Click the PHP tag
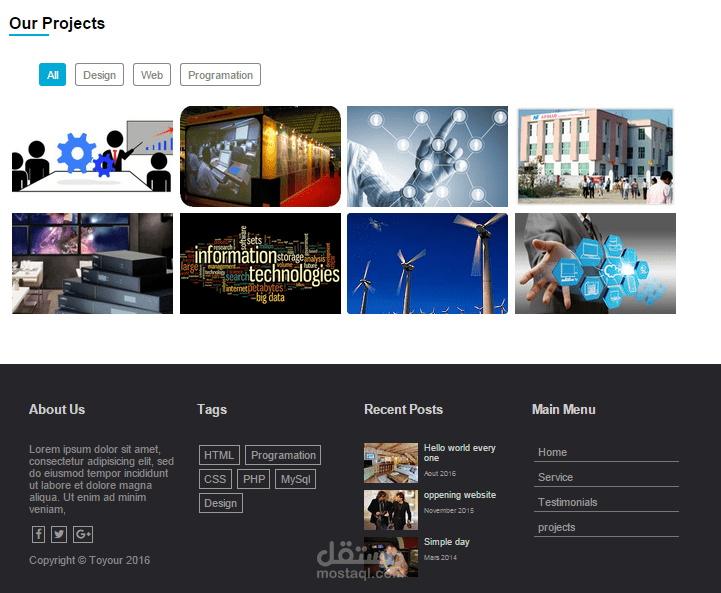Image resolution: width=721 pixels, height=593 pixels. coord(254,479)
